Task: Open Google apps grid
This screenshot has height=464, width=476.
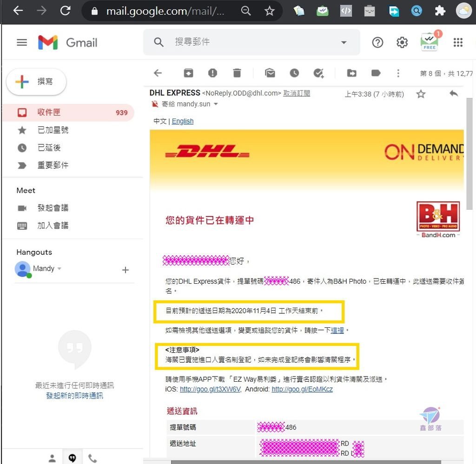Action: (x=458, y=42)
